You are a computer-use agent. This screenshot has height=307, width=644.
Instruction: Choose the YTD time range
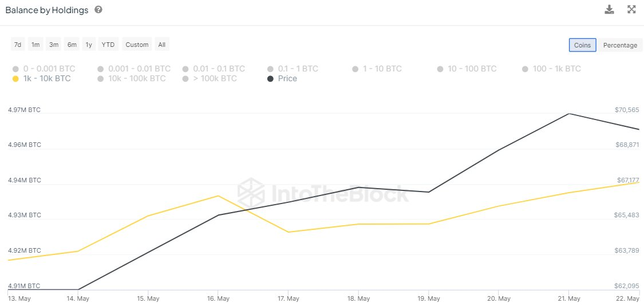point(108,45)
